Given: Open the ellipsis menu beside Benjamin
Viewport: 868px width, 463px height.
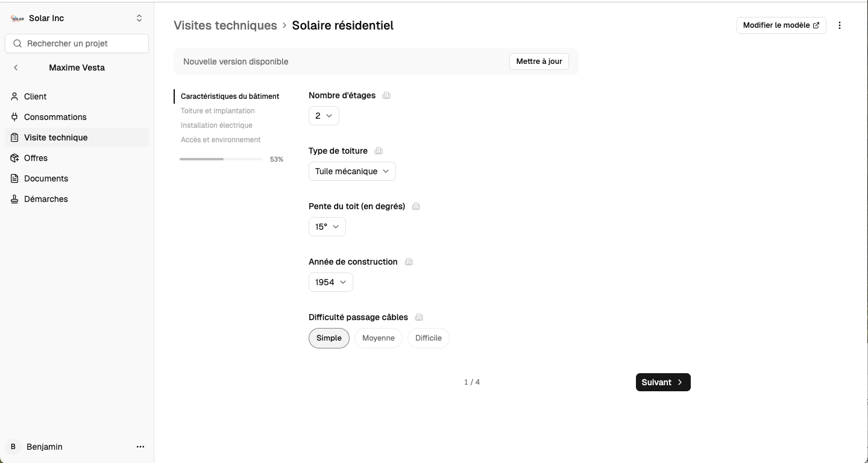Looking at the screenshot, I should pyautogui.click(x=140, y=447).
